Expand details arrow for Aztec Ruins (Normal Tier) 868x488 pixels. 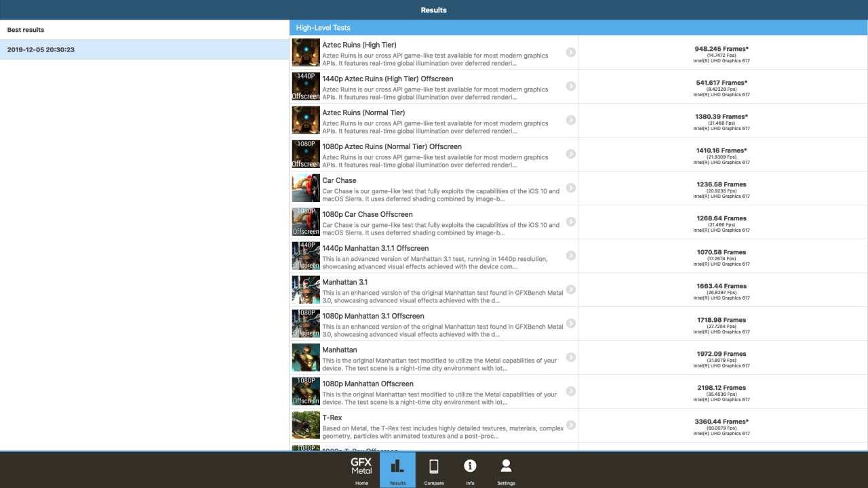point(571,120)
